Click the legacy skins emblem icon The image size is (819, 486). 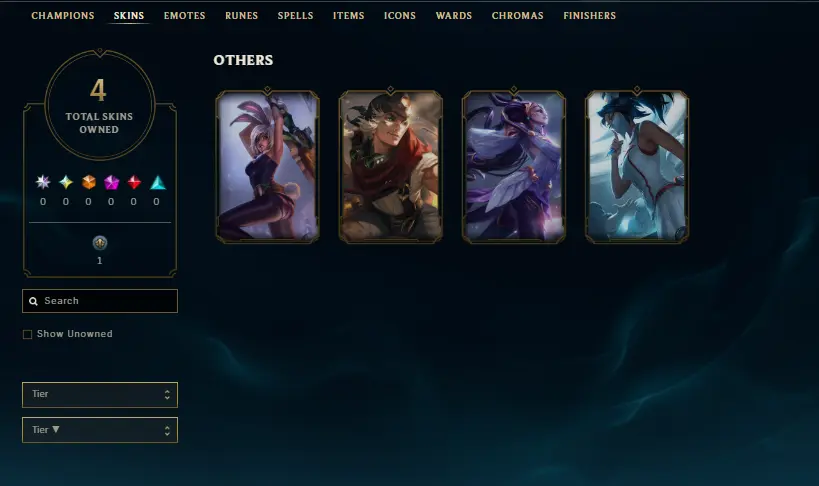[100, 242]
